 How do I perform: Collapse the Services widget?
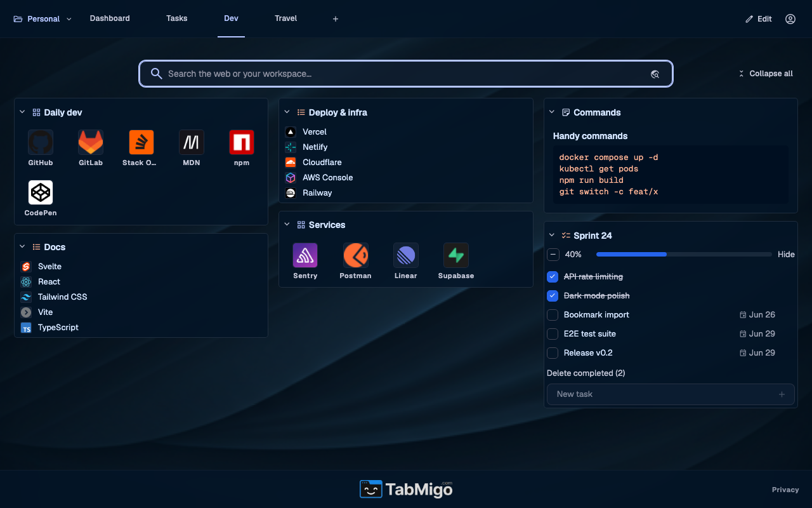tap(287, 225)
